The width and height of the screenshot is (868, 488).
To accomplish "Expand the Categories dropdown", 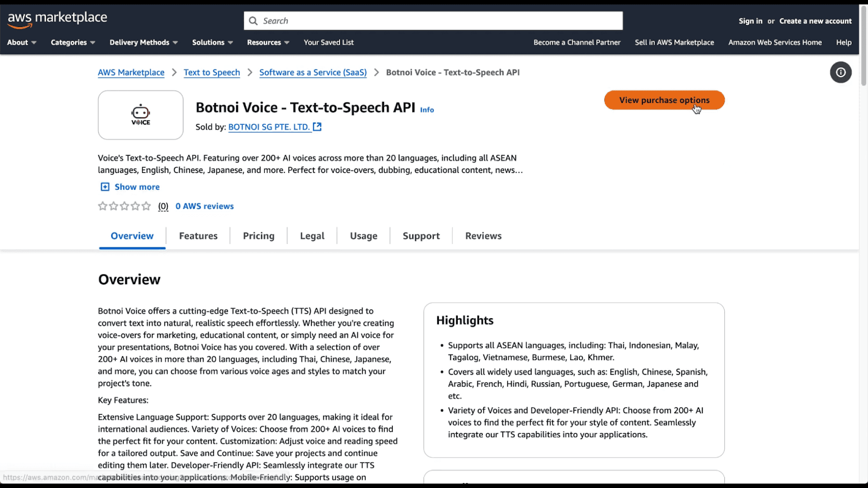I will tap(73, 42).
